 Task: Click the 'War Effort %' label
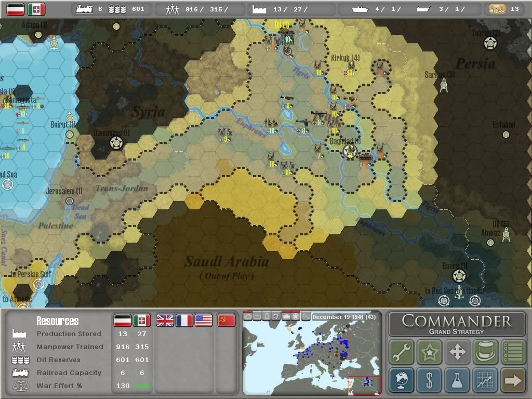[59, 386]
